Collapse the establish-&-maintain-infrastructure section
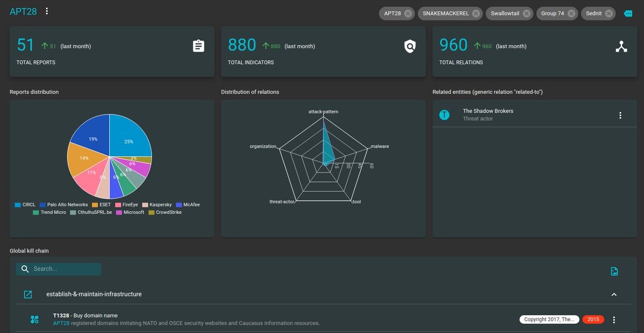Image resolution: width=644 pixels, height=333 pixels. [614, 294]
